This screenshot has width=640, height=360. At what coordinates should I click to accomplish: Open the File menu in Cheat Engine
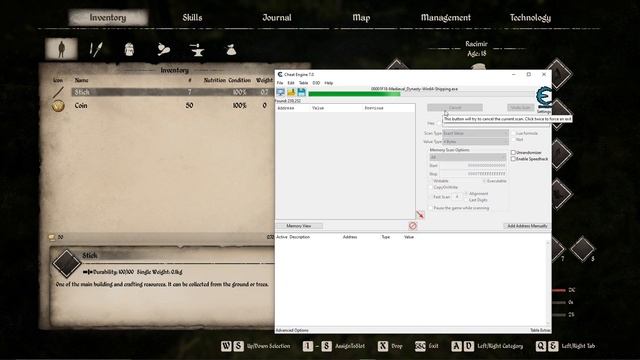point(280,83)
